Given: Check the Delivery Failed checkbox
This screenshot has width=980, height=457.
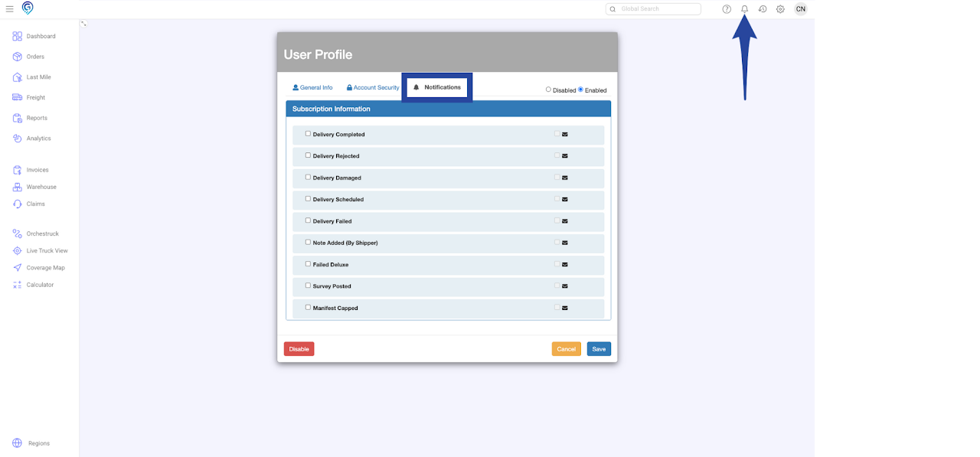Looking at the screenshot, I should (308, 220).
